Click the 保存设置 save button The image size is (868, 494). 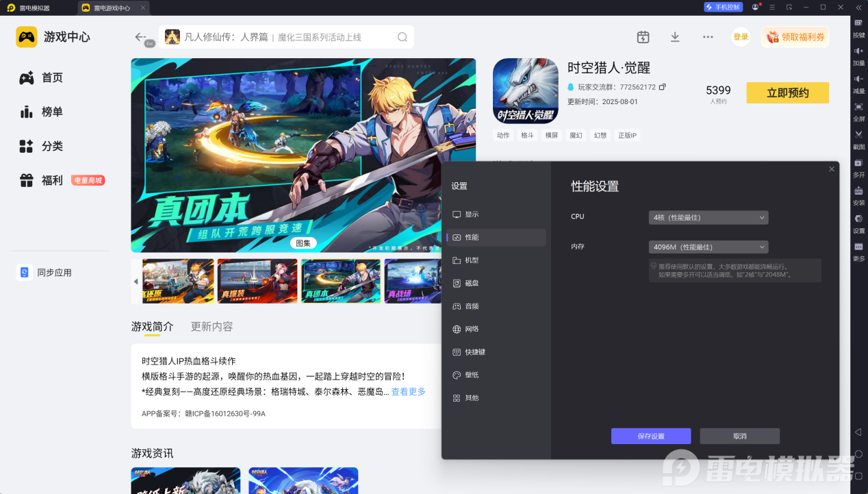tap(651, 436)
